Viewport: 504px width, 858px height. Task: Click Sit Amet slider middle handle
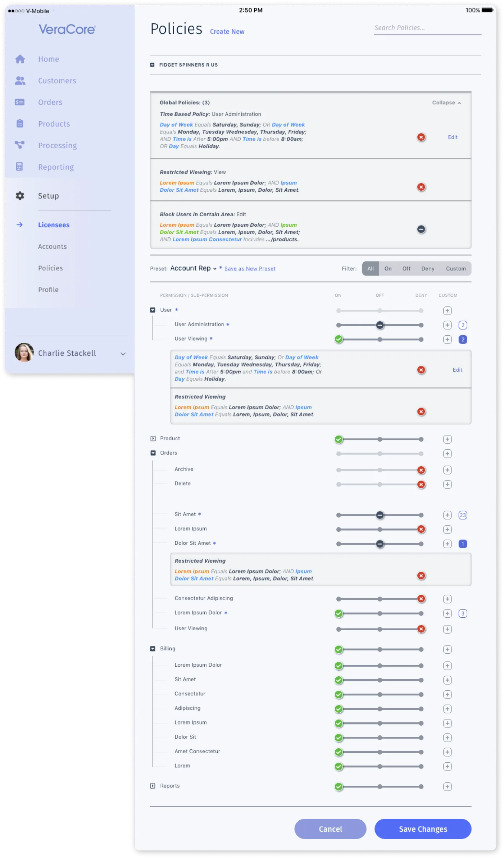click(x=380, y=515)
